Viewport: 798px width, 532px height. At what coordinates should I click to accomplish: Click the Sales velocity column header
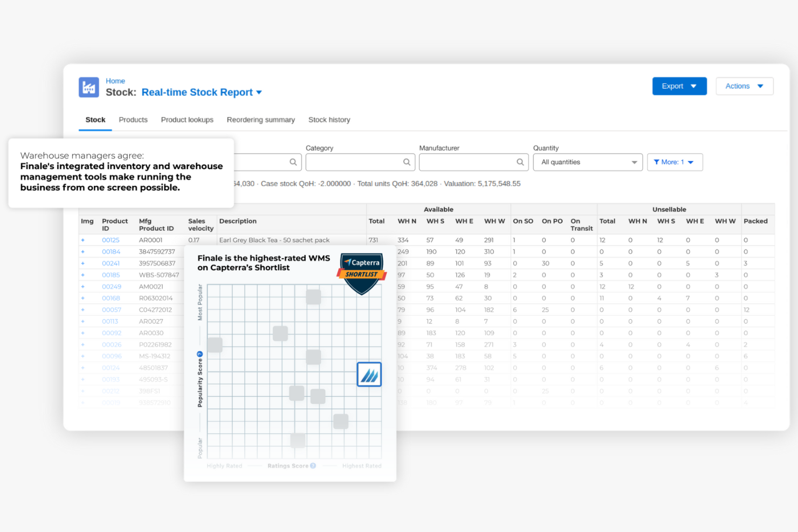coord(201,225)
